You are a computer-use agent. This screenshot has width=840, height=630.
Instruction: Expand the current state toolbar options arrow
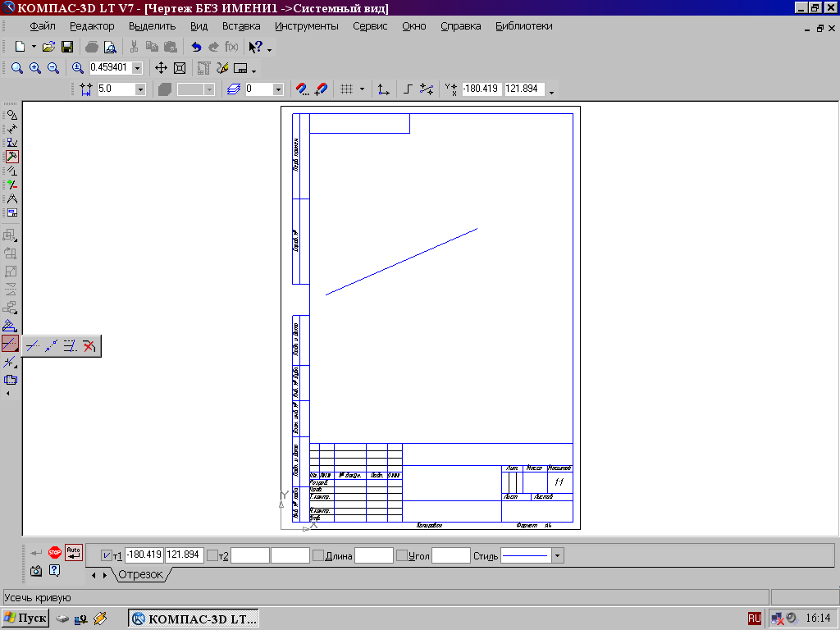point(552,92)
